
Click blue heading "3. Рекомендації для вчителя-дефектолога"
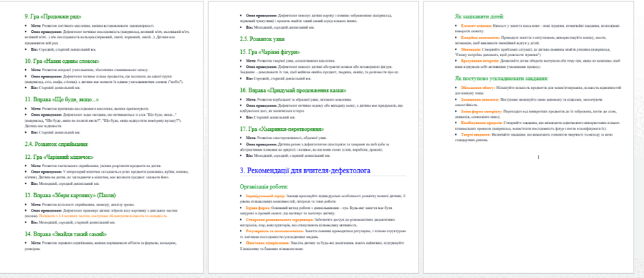point(305,170)
